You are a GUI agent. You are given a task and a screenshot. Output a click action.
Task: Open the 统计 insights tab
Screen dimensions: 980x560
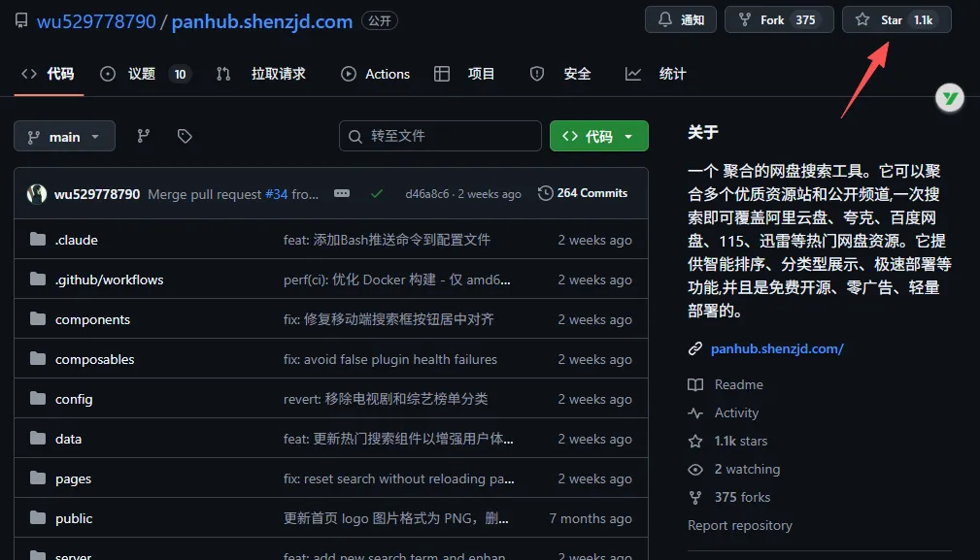pyautogui.click(x=656, y=75)
